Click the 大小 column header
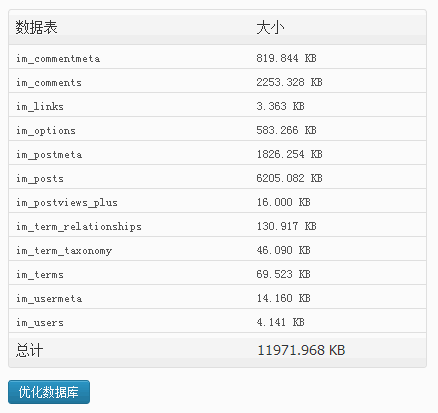438x413 pixels. click(x=270, y=27)
